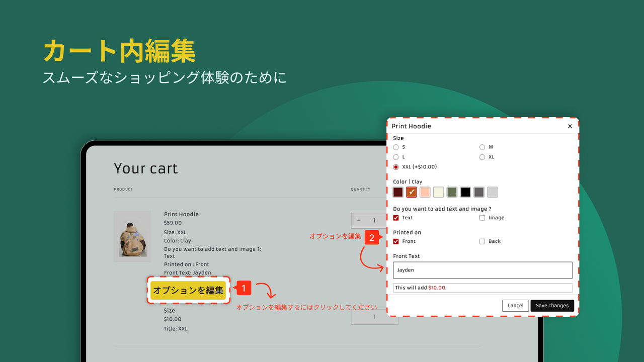Pick the dark maroon color swatch
This screenshot has height=362, width=644.
[398, 192]
